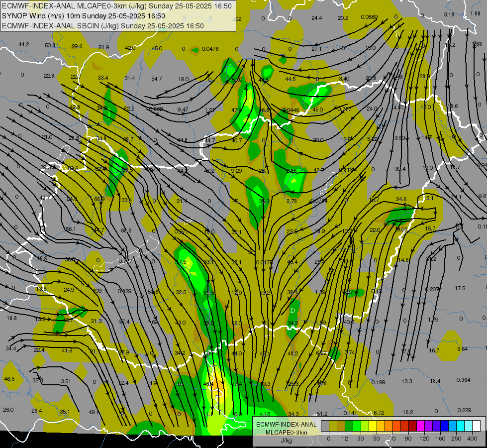
Task: Click the map value 4.02
Action: coord(209,171)
